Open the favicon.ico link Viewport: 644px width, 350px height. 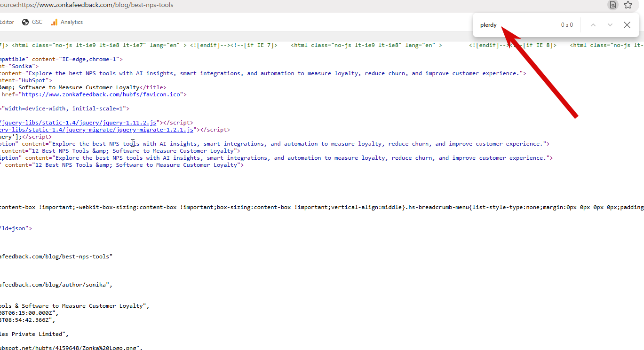coord(100,94)
